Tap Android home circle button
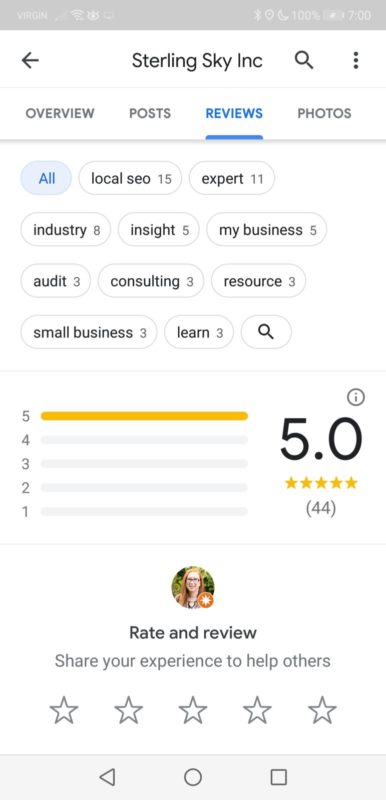 point(193,777)
